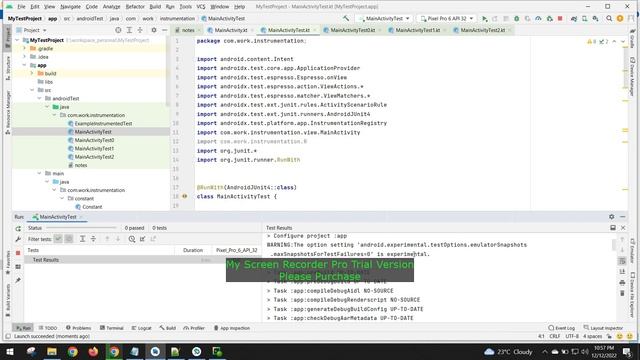The width and height of the screenshot is (640, 360).
Task: Toggle soft-wrap icon beside console output
Action: tap(622, 261)
